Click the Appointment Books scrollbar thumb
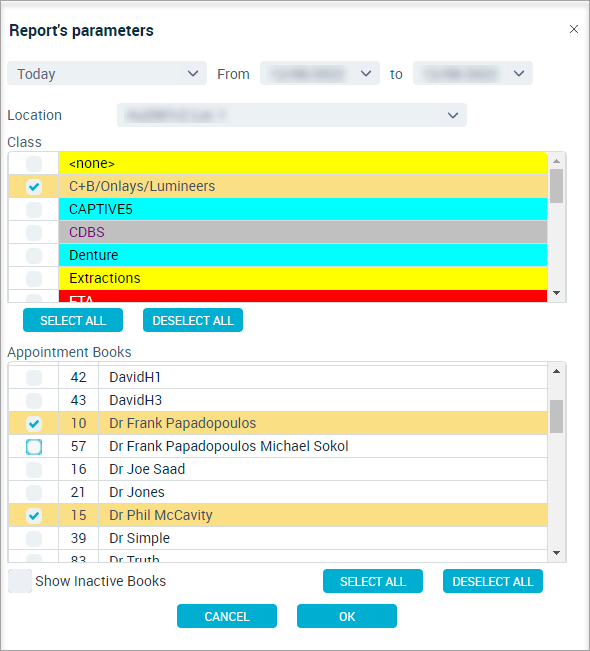 556,416
